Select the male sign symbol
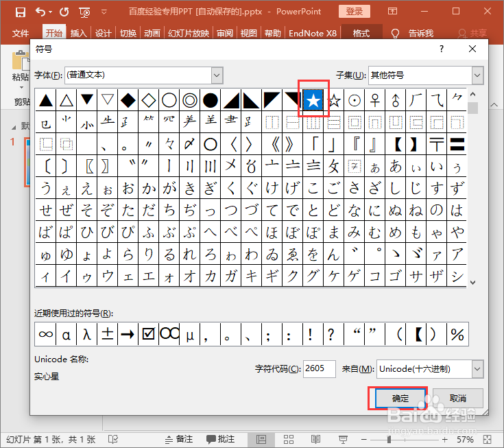The width and height of the screenshot is (504, 448). 396,100
